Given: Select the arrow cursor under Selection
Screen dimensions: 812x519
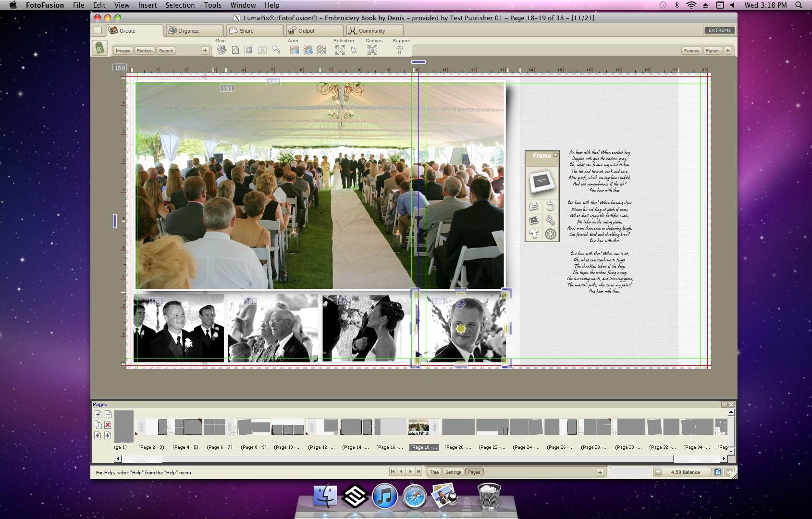Looking at the screenshot, I should tap(354, 50).
